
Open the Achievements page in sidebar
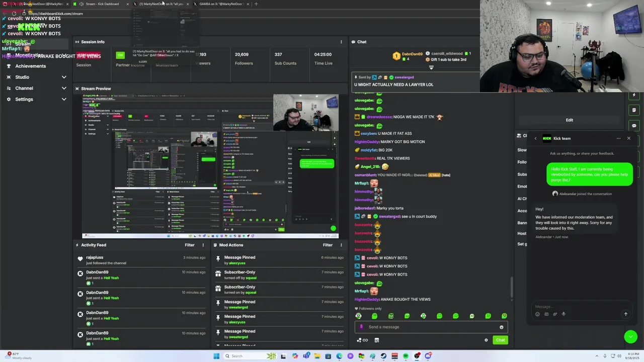pyautogui.click(x=30, y=66)
